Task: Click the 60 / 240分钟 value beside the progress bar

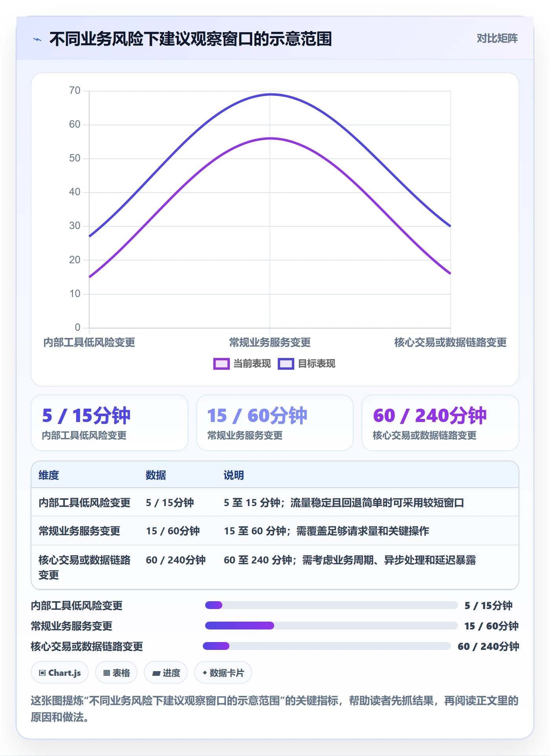Action: point(488,646)
